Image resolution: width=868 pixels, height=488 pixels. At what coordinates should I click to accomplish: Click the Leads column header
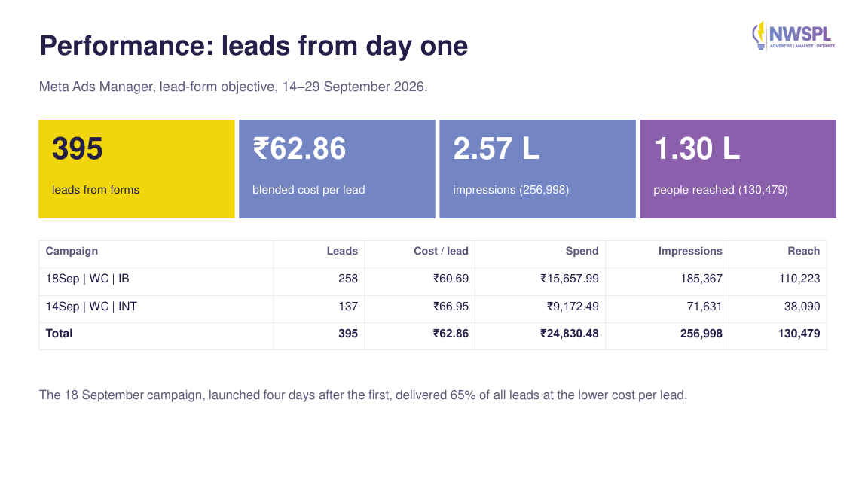[342, 252]
